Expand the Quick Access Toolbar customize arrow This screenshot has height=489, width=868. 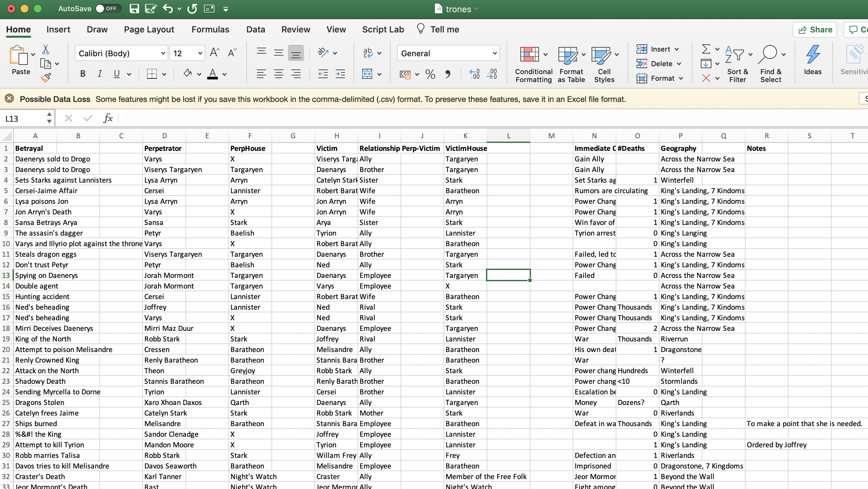226,9
